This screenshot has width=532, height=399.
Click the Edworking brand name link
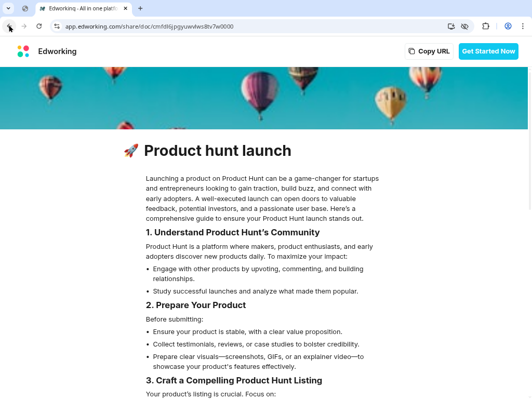tap(57, 51)
